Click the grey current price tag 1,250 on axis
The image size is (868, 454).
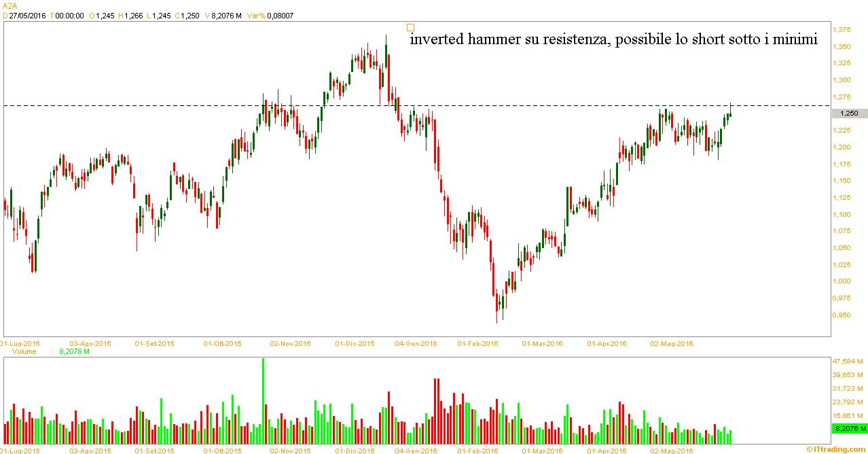tap(850, 113)
